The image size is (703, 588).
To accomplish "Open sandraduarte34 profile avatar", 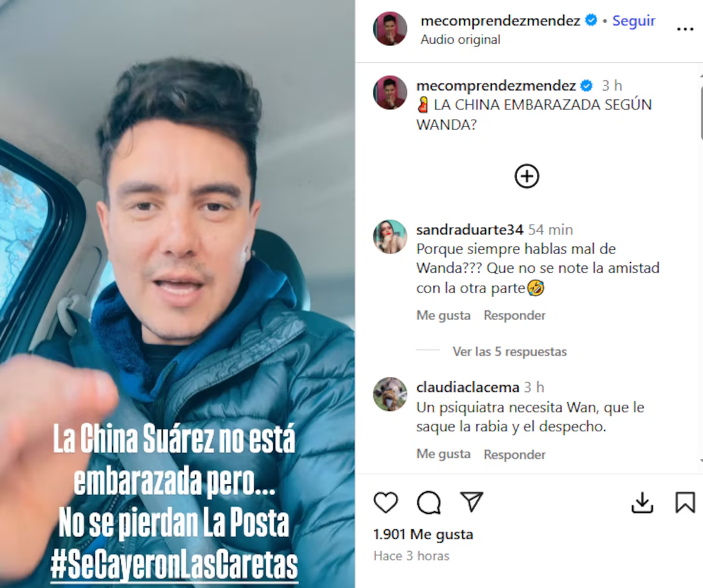I will click(390, 237).
